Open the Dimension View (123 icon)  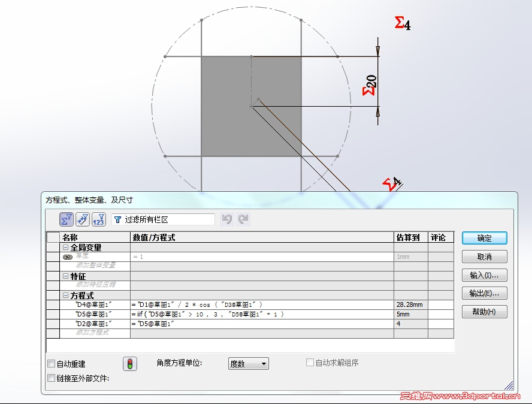coord(99,219)
